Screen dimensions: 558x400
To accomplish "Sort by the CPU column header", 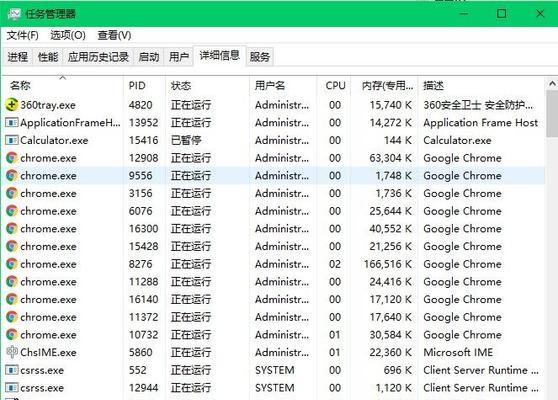I will click(333, 85).
